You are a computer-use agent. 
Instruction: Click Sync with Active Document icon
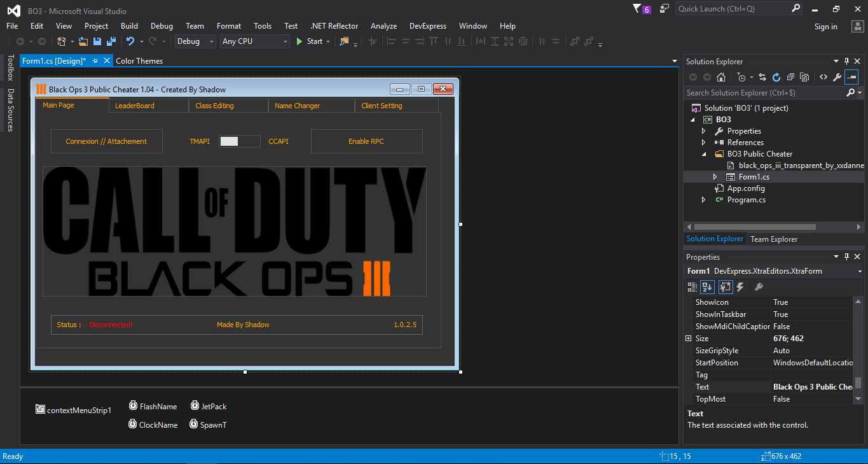point(762,77)
